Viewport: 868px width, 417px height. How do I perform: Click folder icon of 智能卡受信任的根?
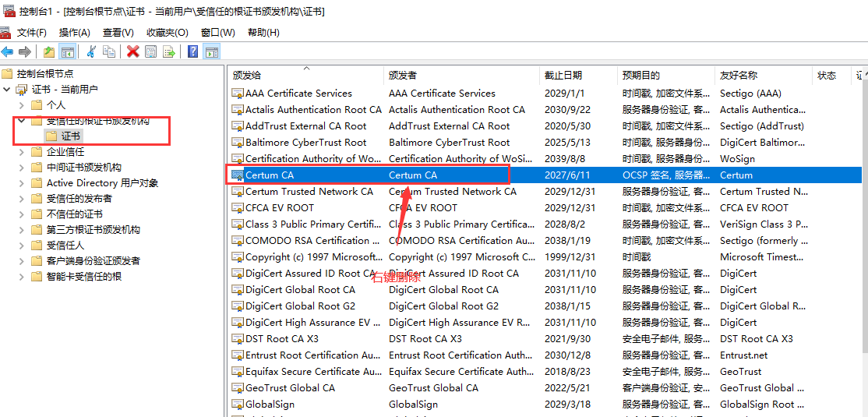pyautogui.click(x=37, y=276)
